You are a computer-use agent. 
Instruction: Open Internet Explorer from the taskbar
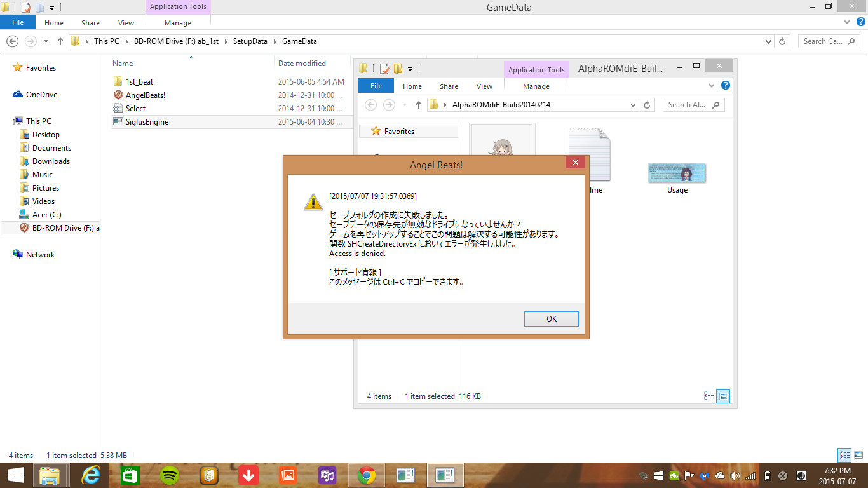point(92,475)
